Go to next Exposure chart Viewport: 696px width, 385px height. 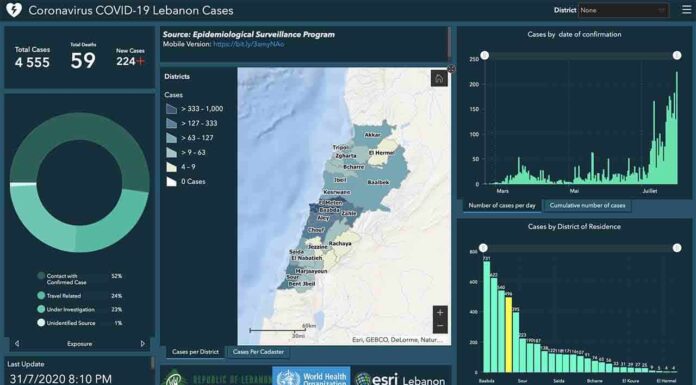(142, 343)
